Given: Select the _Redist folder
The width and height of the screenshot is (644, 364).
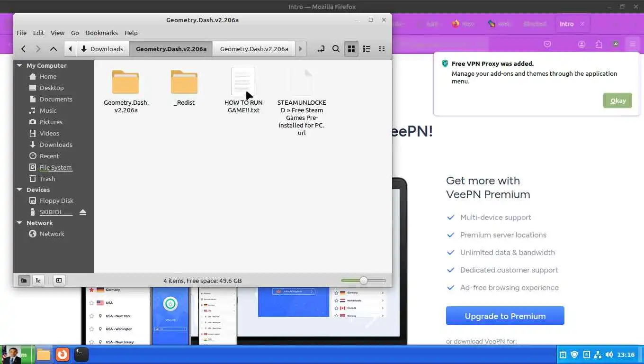Looking at the screenshot, I should click(x=184, y=88).
